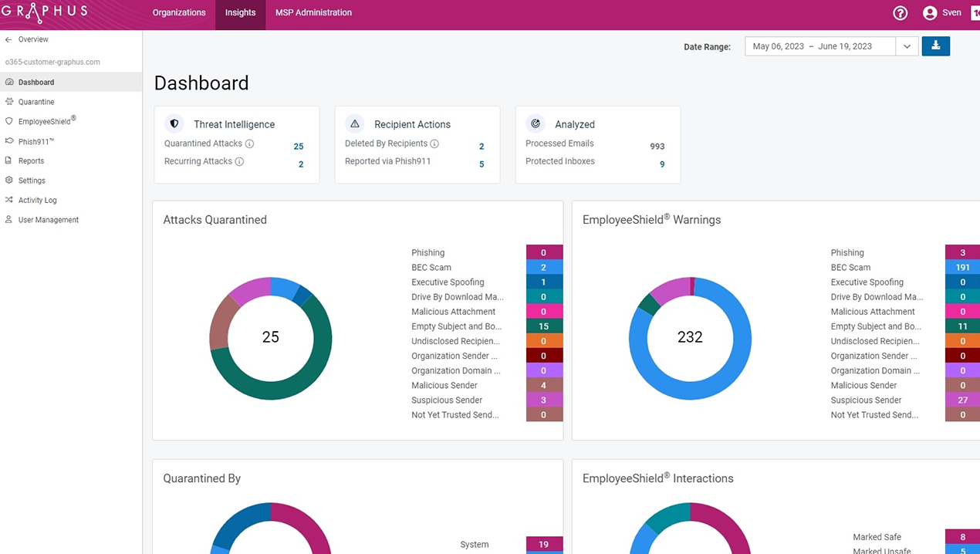Image resolution: width=980 pixels, height=554 pixels.
Task: Show info for Recurring Attacks
Action: 239,161
